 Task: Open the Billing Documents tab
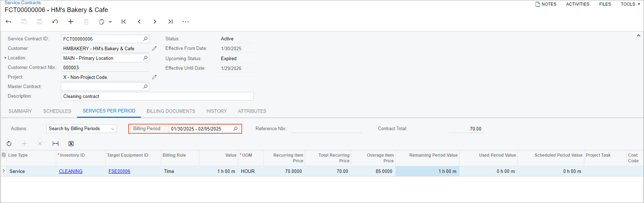(171, 111)
